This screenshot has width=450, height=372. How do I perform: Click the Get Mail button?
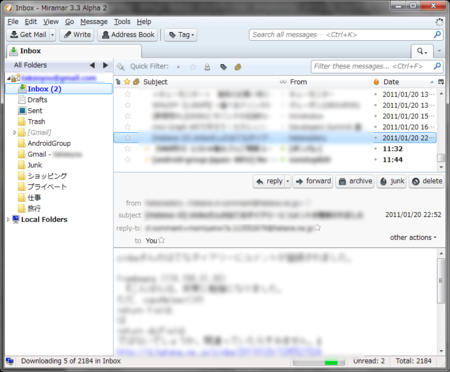click(x=28, y=35)
